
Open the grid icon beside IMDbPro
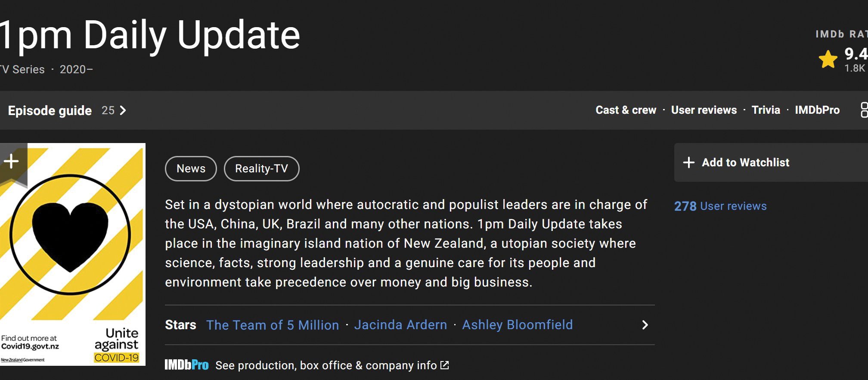point(864,110)
